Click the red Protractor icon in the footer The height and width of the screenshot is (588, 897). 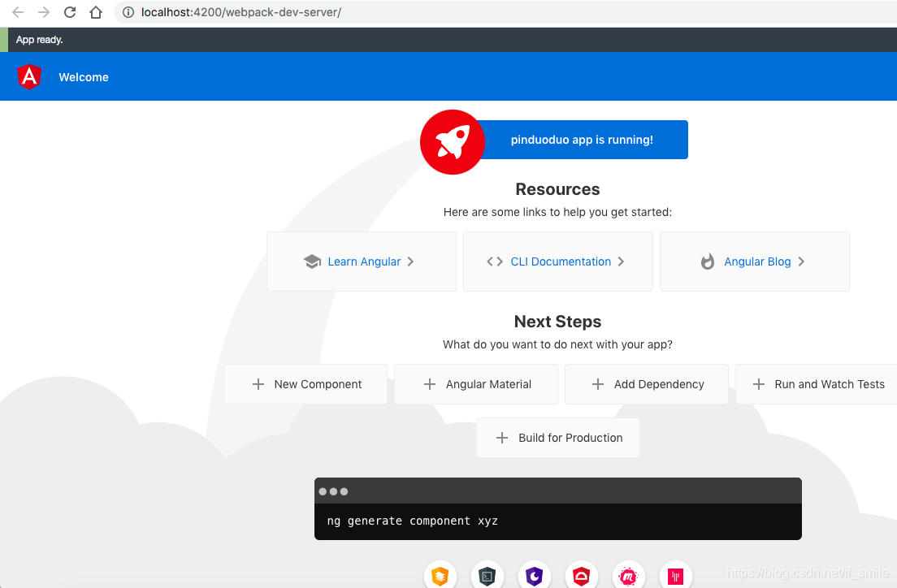coord(582,577)
